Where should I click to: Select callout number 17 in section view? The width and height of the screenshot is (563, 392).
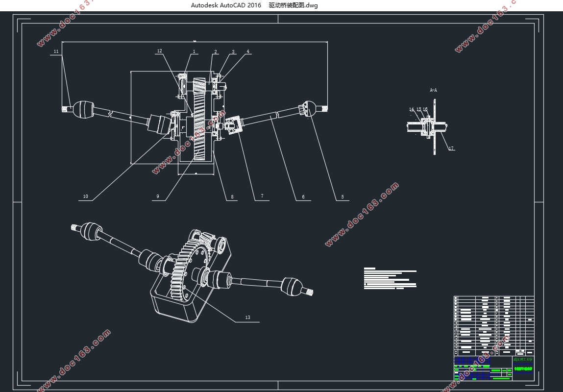(451, 148)
